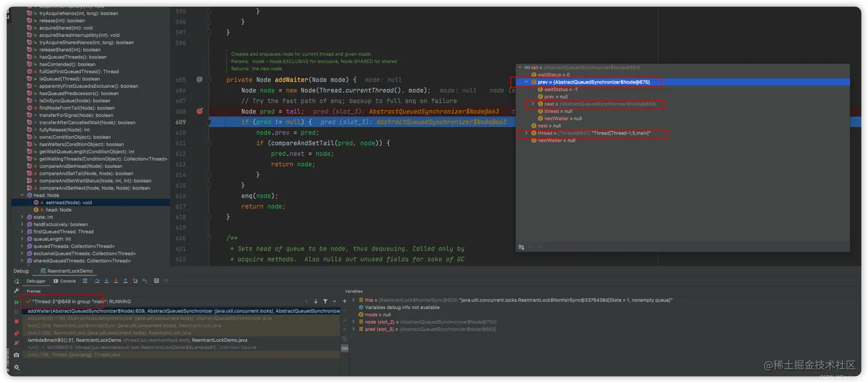Select setHead(Node): void in structure
The height and width of the screenshot is (383, 868).
[x=68, y=202]
